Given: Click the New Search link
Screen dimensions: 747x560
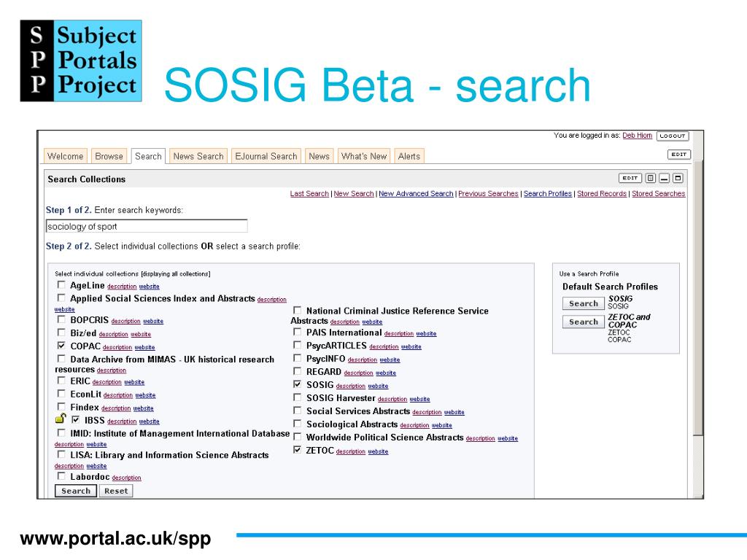Looking at the screenshot, I should (354, 193).
